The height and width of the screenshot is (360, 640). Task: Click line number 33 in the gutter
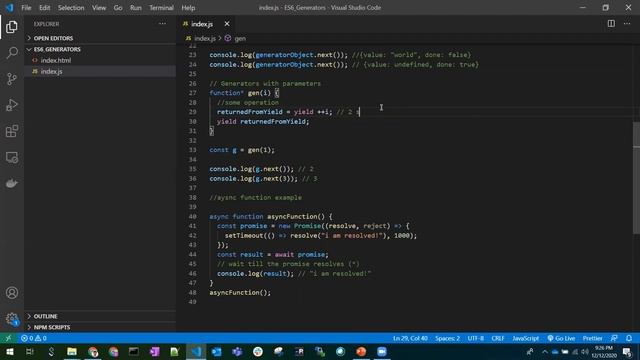point(192,150)
